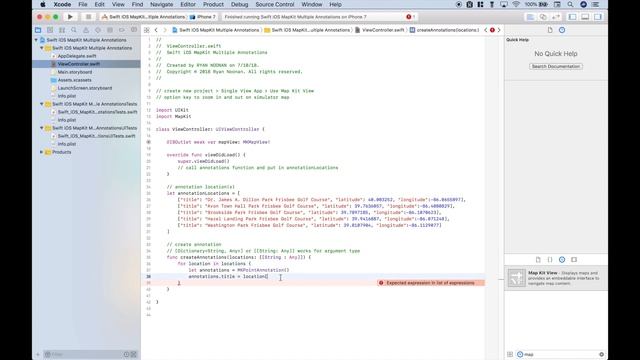Viewport: 640px width, 360px height.
Task: Click the Search Documentation button
Action: click(x=556, y=66)
